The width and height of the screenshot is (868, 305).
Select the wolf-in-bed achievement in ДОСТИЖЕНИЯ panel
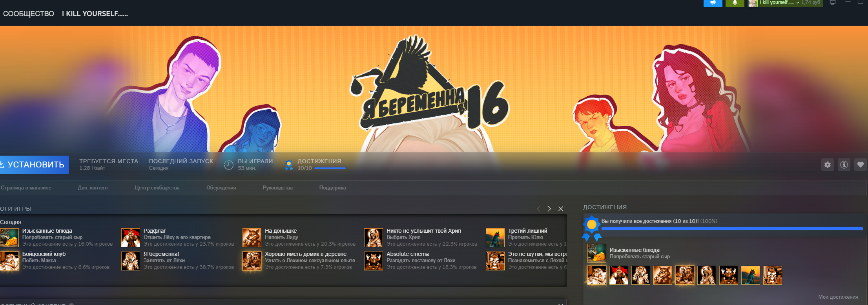pyautogui.click(x=597, y=275)
